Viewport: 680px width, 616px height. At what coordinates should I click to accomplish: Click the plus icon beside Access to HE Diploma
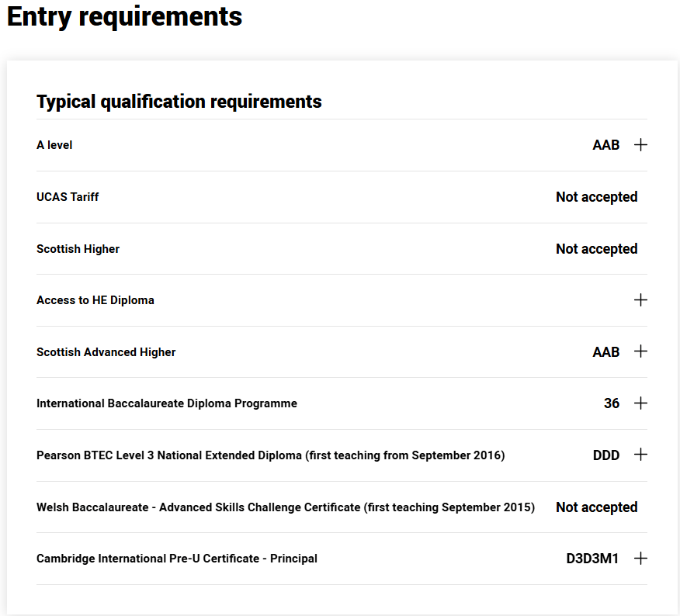[x=640, y=300]
